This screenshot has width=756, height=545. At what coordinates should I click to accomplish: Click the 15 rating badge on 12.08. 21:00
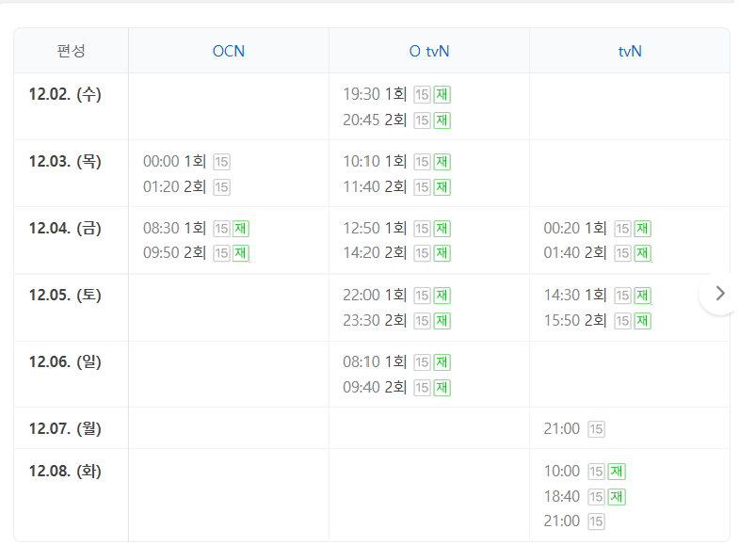click(596, 521)
